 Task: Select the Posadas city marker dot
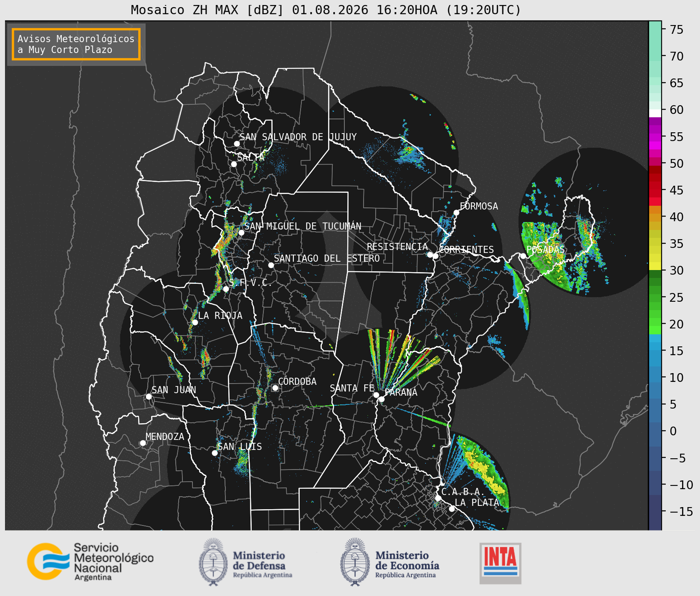tap(523, 256)
